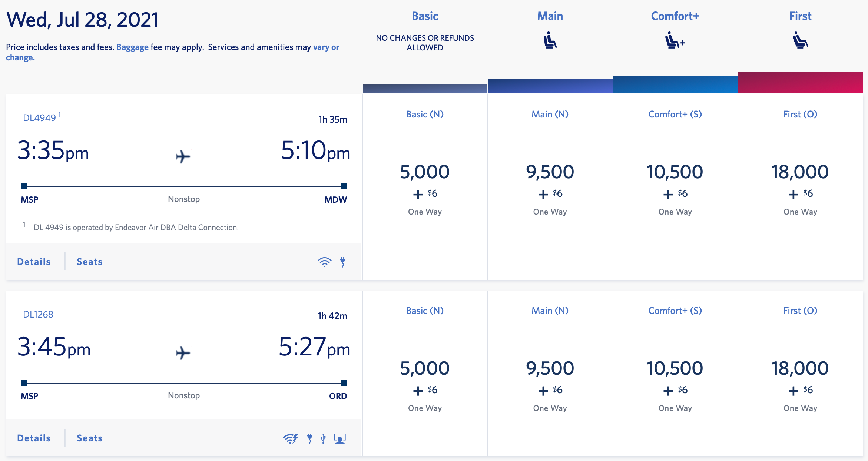View Seats for flight DL1268

90,438
